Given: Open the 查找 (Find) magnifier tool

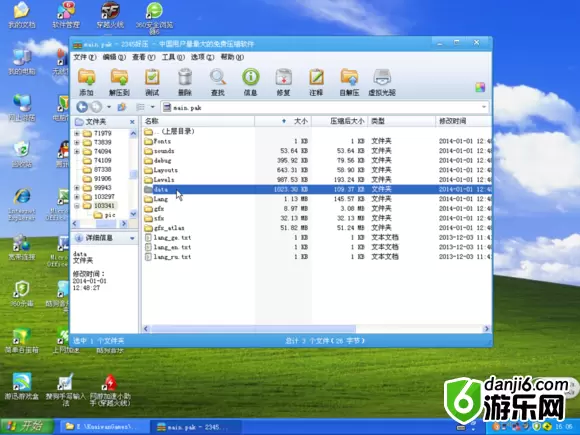Looking at the screenshot, I should click(x=218, y=82).
